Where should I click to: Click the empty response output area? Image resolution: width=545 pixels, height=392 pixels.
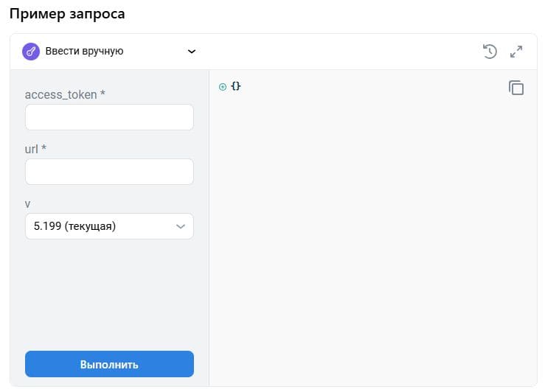(x=372, y=236)
